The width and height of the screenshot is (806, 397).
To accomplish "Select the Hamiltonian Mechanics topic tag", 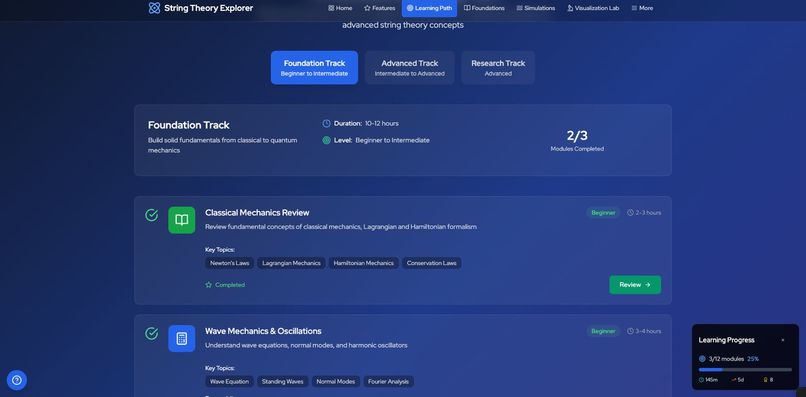I will click(x=363, y=263).
